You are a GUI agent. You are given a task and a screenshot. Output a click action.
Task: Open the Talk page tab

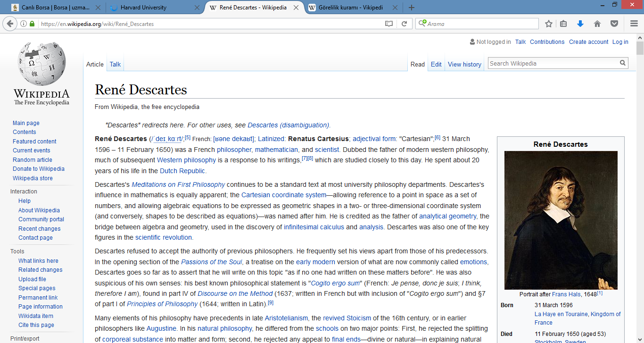(115, 64)
